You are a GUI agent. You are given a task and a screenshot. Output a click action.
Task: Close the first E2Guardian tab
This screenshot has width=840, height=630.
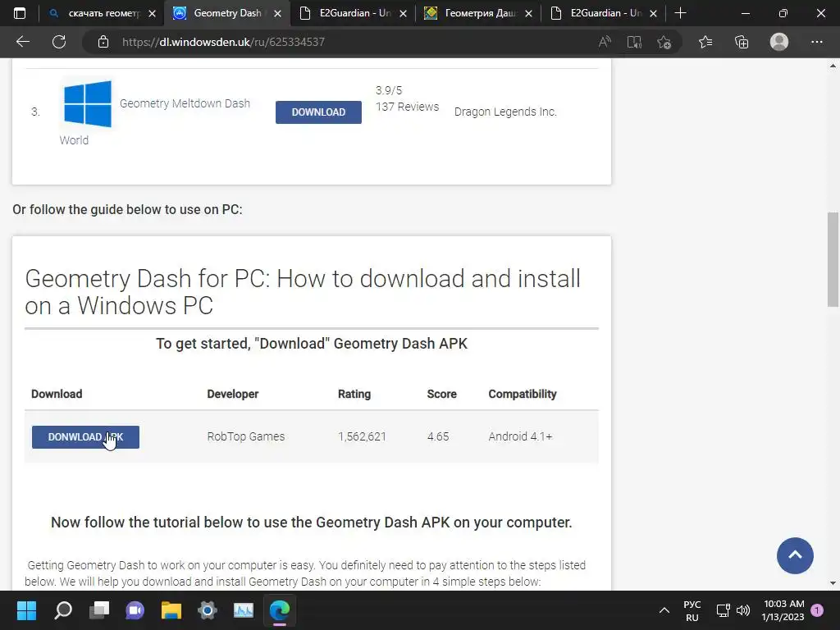[403, 14]
